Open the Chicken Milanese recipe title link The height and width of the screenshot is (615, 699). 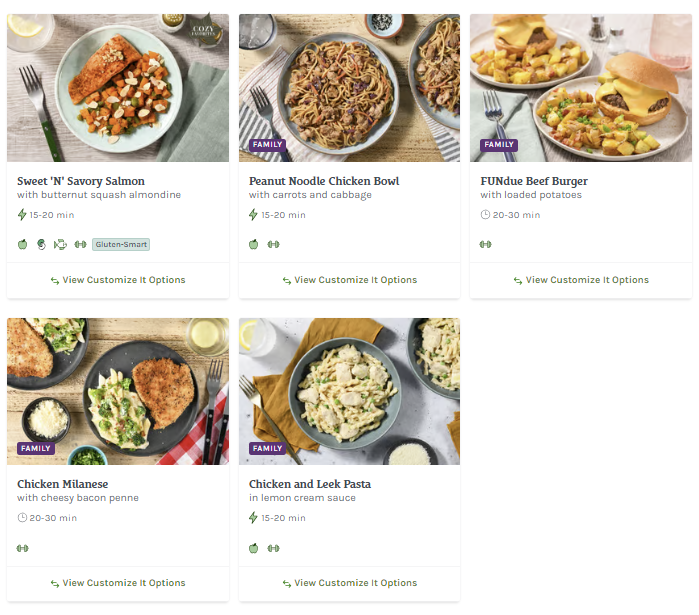click(x=62, y=484)
